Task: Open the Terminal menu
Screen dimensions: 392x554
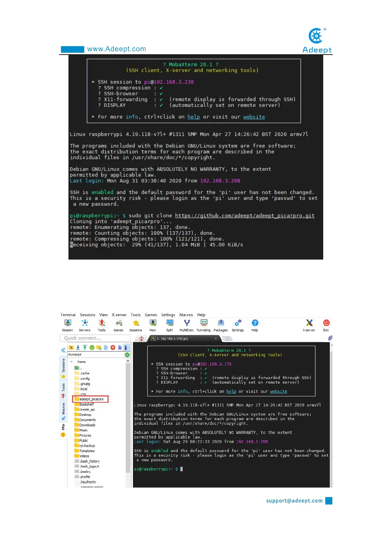Action: [x=68, y=315]
